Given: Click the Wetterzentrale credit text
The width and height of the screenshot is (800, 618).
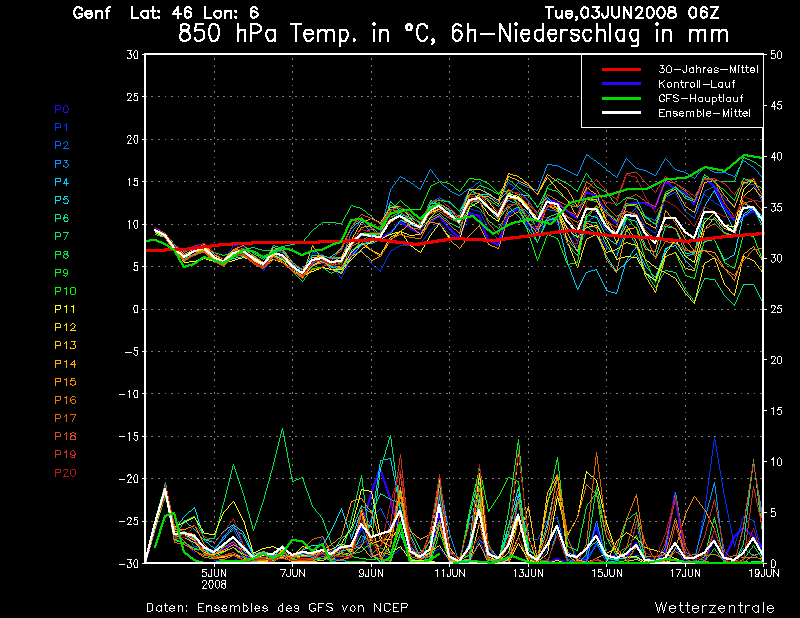Looking at the screenshot, I should tap(715, 608).
